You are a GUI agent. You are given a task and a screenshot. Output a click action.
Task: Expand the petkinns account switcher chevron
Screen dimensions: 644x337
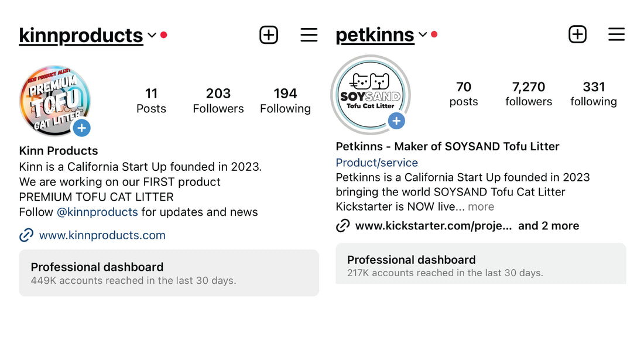[423, 35]
